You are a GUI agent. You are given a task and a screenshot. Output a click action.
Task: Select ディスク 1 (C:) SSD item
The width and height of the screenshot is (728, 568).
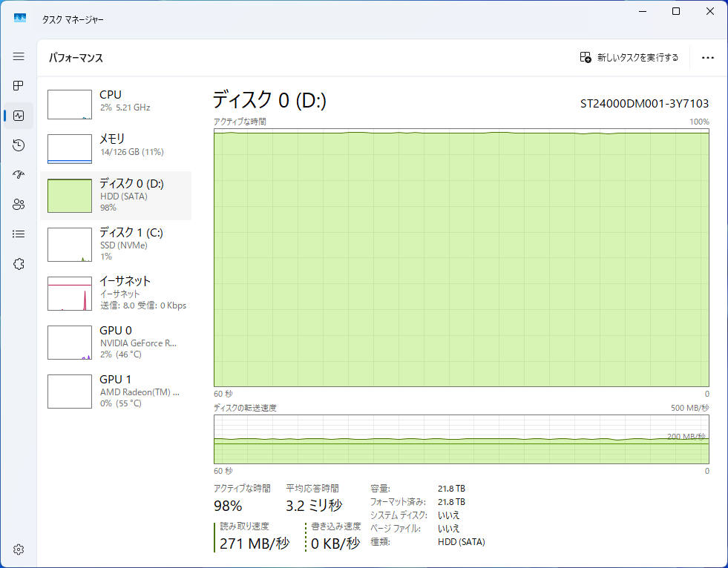[116, 244]
